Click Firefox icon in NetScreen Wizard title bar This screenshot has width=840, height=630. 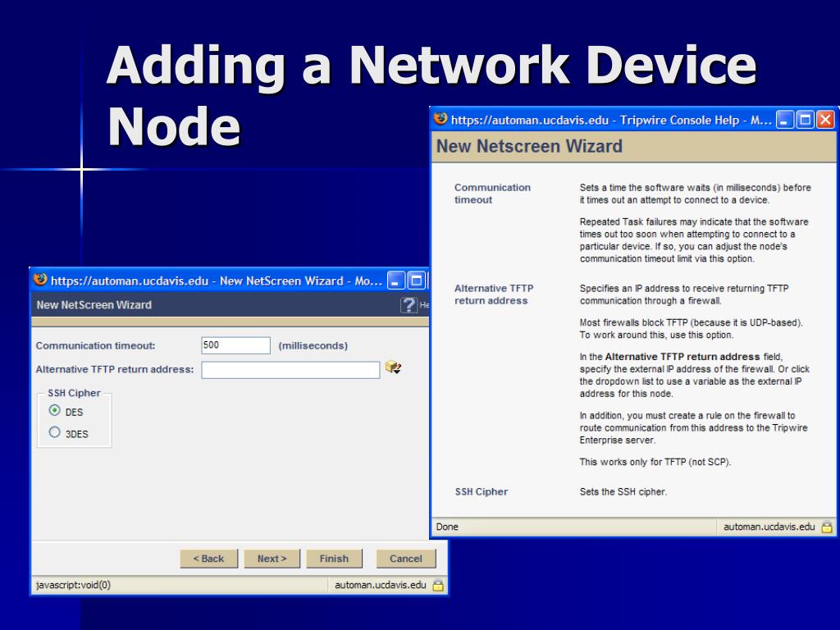(x=40, y=280)
